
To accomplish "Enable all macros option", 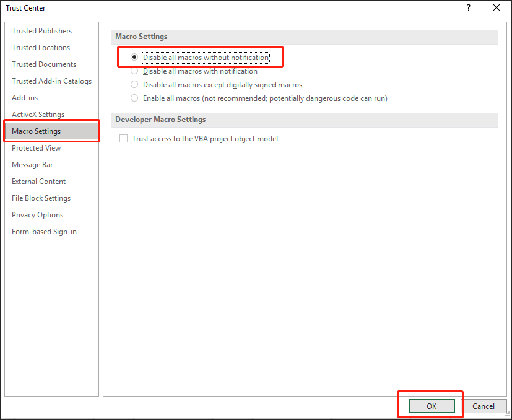I will point(134,98).
